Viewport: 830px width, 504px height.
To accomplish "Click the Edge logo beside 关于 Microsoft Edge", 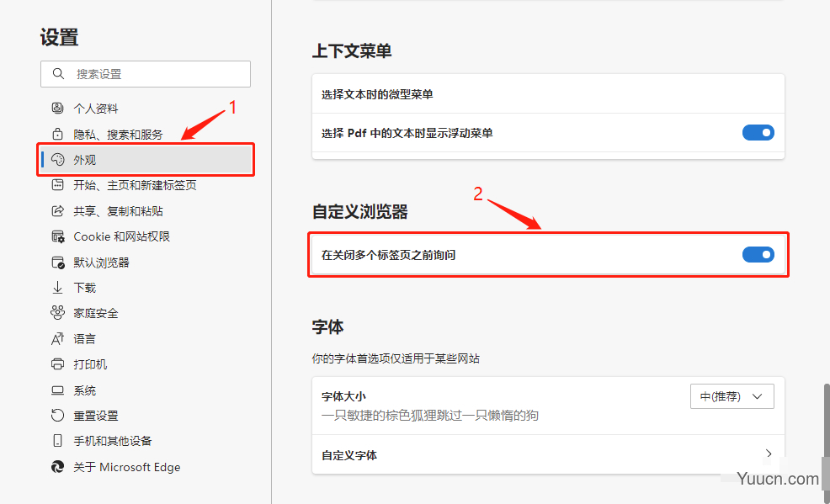I will pyautogui.click(x=57, y=466).
